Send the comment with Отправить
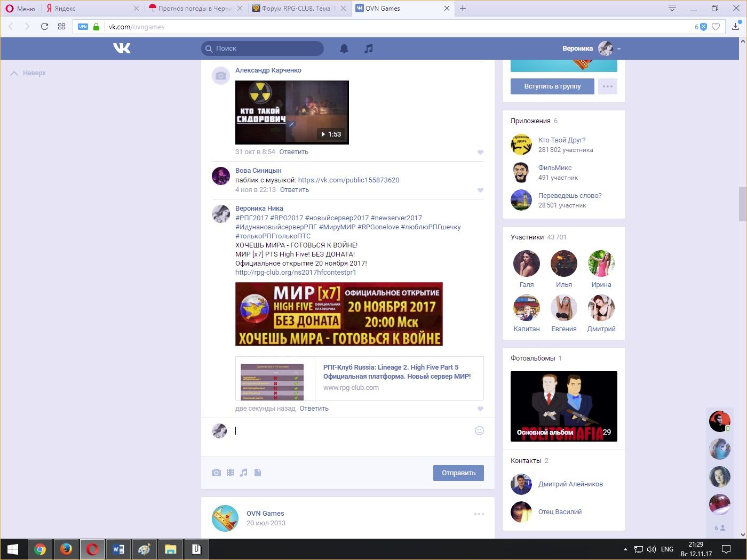The width and height of the screenshot is (747, 560). [x=458, y=473]
